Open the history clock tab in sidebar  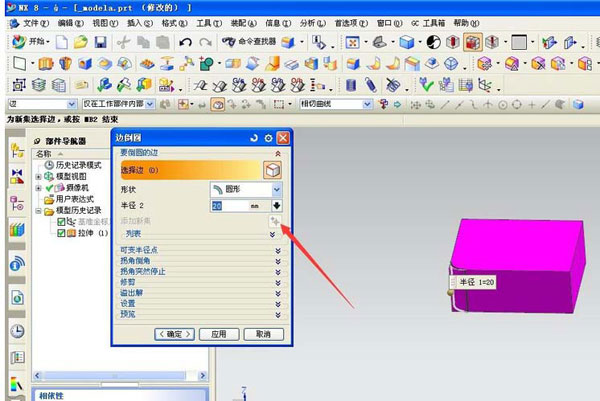[x=17, y=331]
